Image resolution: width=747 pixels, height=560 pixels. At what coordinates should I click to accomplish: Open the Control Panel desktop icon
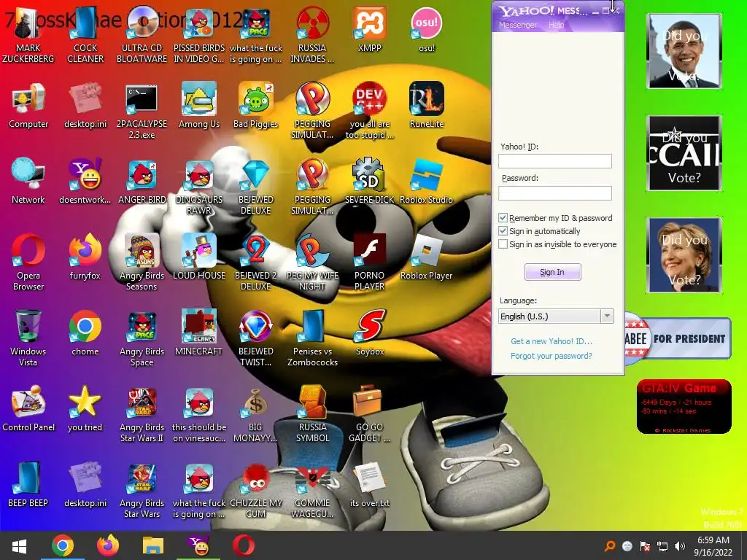click(28, 408)
